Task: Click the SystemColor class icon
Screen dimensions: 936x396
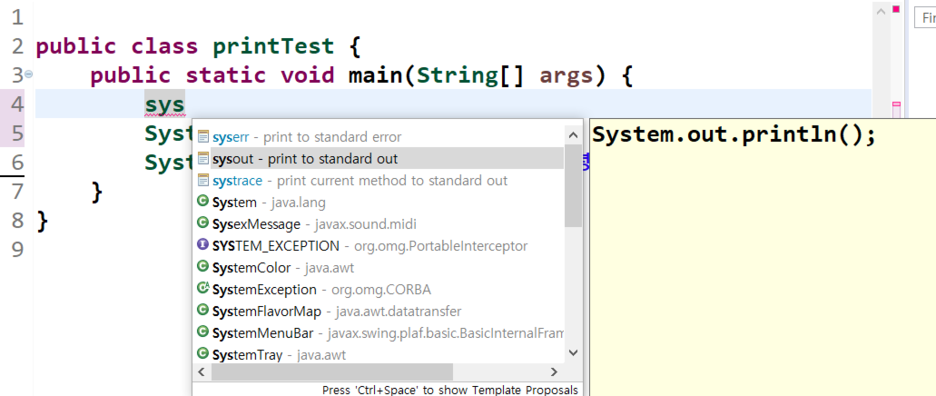Action: pyautogui.click(x=203, y=267)
